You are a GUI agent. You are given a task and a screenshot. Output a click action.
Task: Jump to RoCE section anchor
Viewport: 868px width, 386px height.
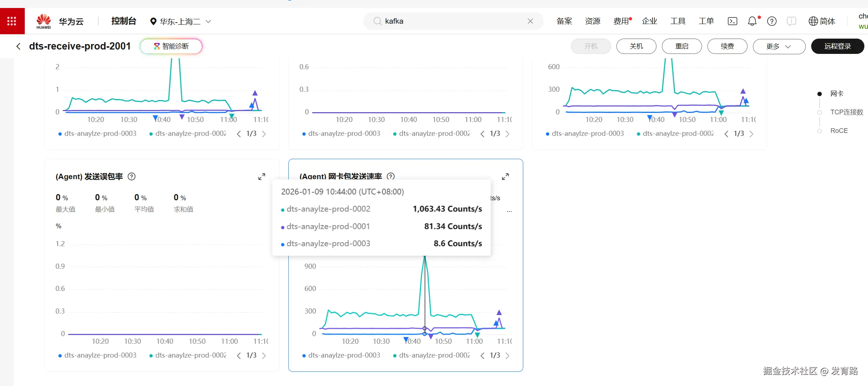pyautogui.click(x=839, y=131)
